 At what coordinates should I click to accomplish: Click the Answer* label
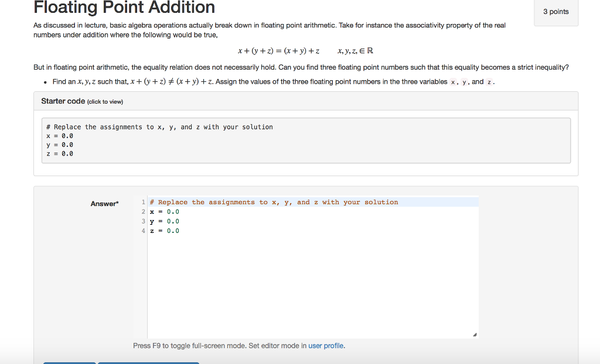tap(104, 204)
